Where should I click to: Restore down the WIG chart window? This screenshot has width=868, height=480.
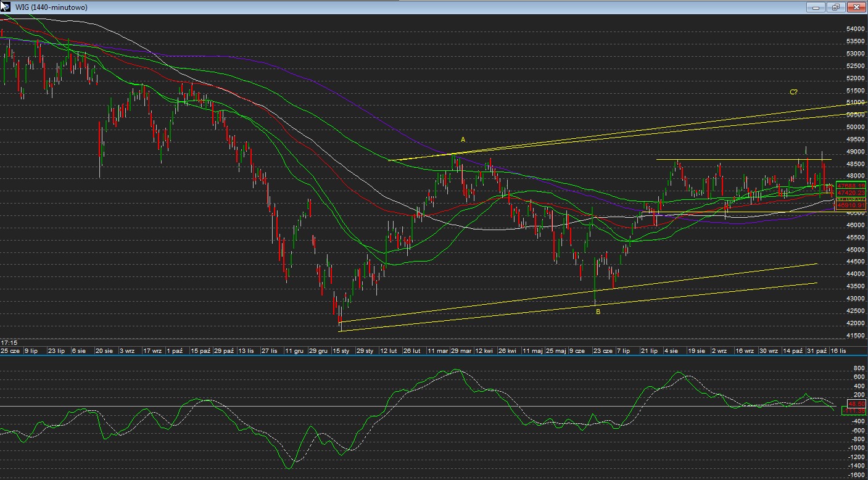click(836, 7)
